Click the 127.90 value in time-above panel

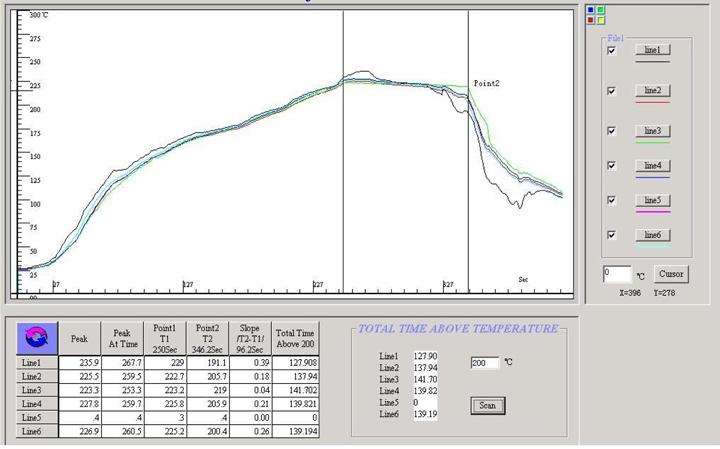(425, 356)
